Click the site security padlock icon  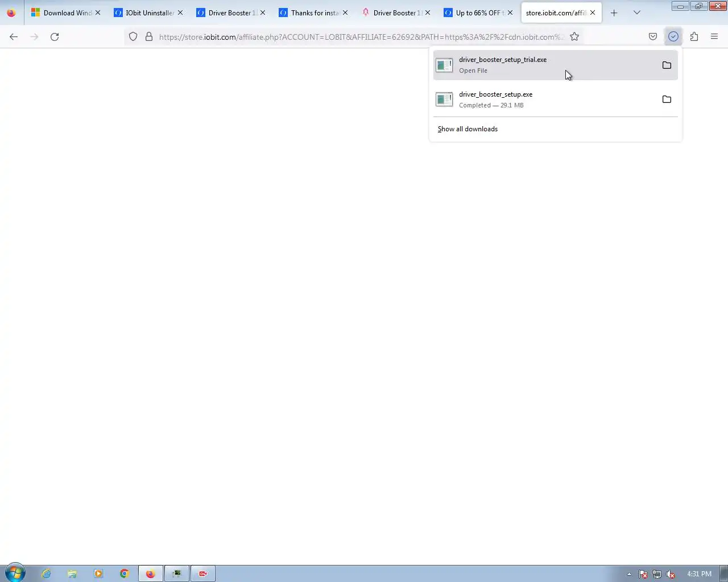point(149,37)
